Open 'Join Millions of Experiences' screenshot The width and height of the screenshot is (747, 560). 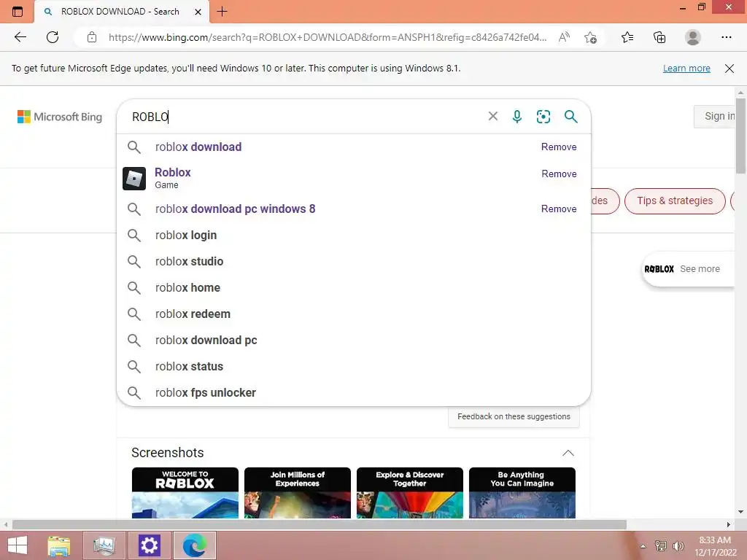(x=298, y=493)
